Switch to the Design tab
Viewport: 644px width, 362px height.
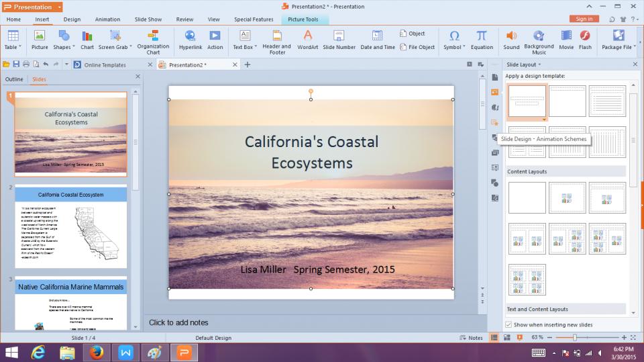point(72,19)
